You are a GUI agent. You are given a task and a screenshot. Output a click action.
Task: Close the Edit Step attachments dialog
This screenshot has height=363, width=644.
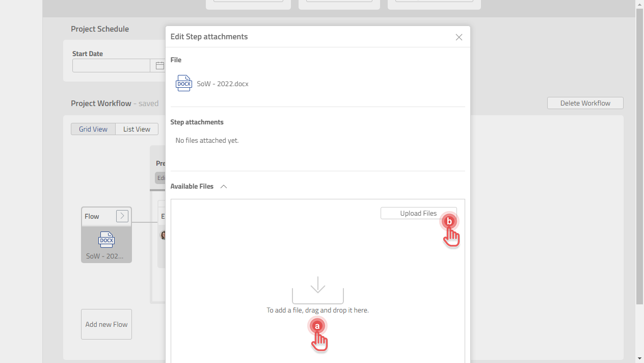click(459, 37)
